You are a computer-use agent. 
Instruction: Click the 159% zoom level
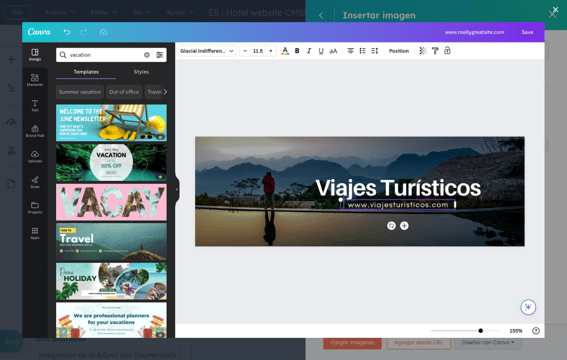[x=516, y=331]
